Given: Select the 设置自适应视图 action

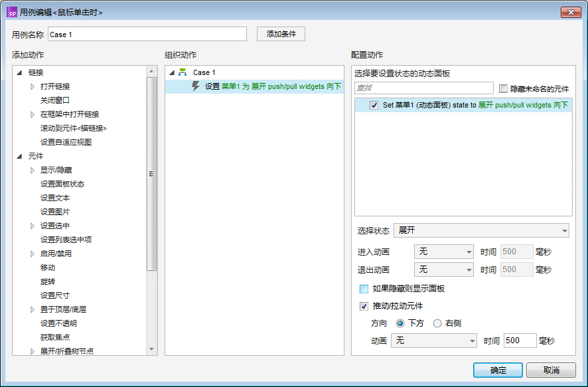Looking at the screenshot, I should point(66,142).
